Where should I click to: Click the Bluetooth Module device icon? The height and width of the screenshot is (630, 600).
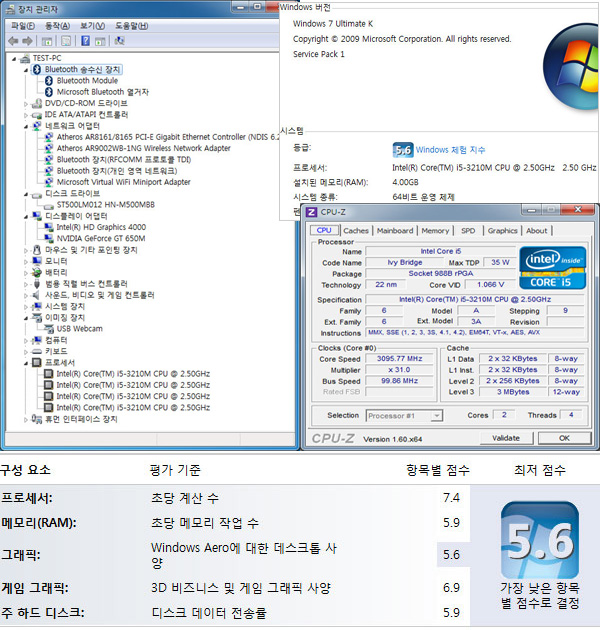49,81
